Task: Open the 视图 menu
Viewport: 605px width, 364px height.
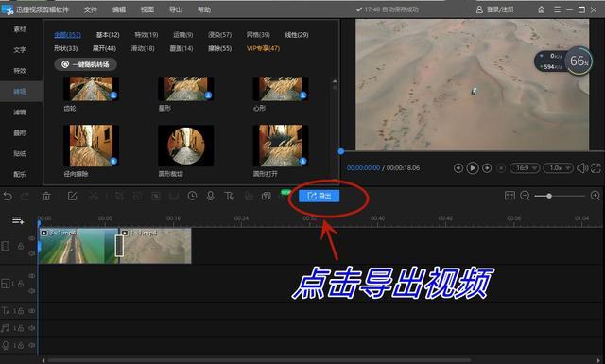Action: (147, 9)
